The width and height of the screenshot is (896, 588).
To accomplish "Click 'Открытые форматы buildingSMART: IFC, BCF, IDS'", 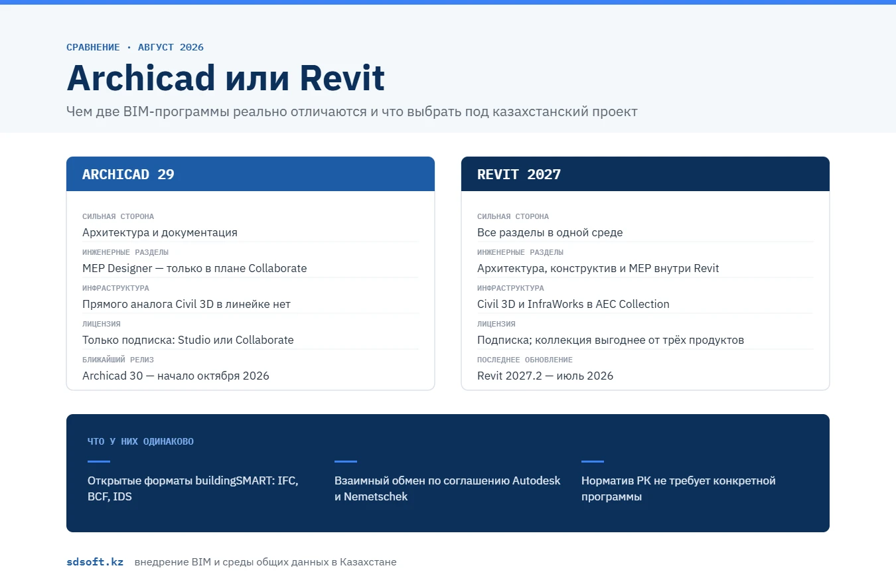I will pos(193,488).
